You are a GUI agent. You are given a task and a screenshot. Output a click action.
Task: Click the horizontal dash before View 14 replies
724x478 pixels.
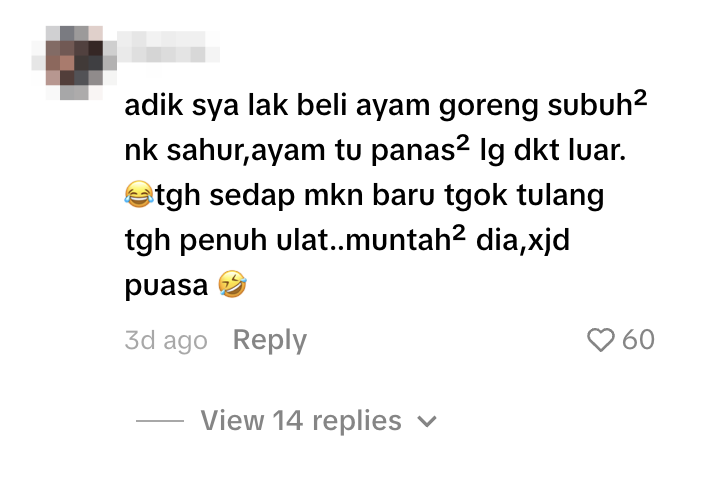[160, 421]
